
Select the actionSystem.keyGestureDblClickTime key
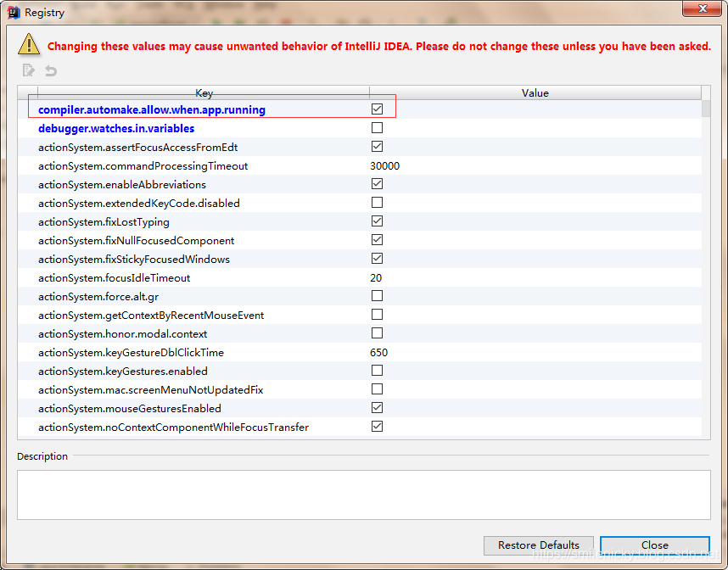tap(131, 352)
